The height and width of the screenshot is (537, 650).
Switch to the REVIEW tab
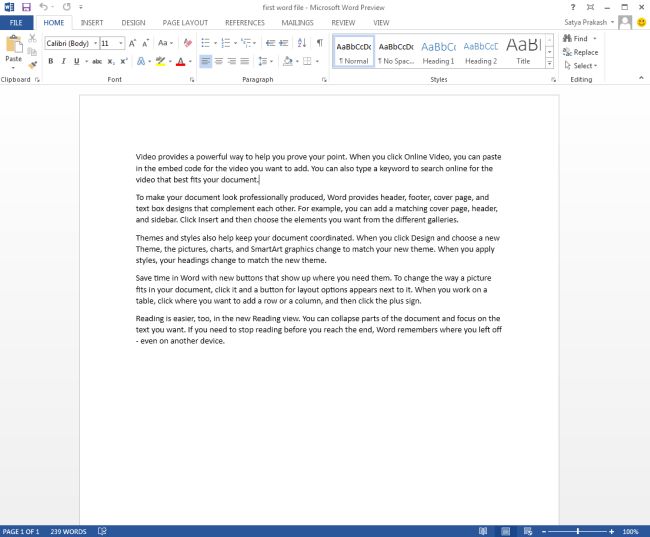coord(343,23)
